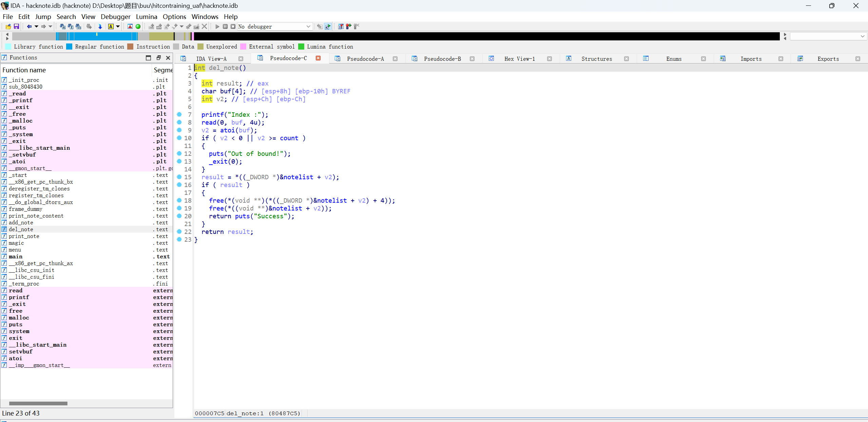The width and height of the screenshot is (868, 422).
Task: Toggle breakpoint dot on line 7
Action: click(x=179, y=114)
